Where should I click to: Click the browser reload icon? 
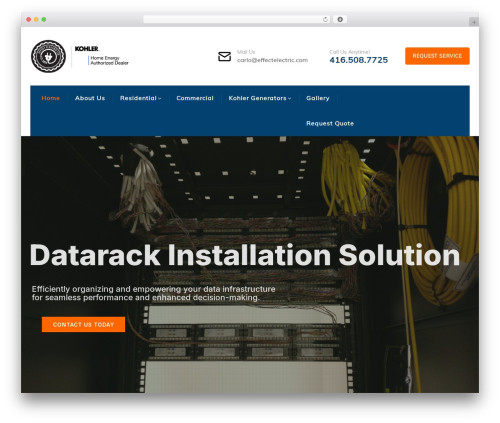point(325,20)
